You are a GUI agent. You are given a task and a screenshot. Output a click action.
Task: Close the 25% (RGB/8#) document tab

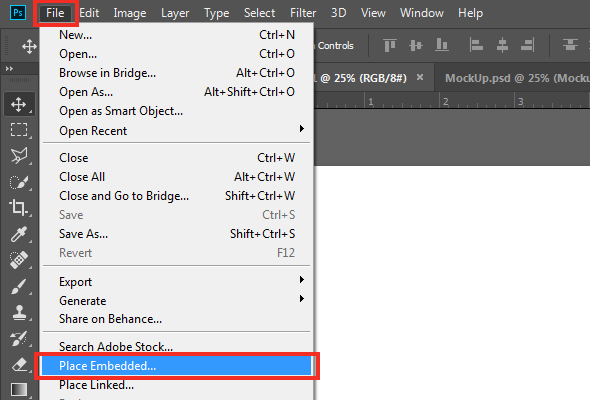[420, 77]
